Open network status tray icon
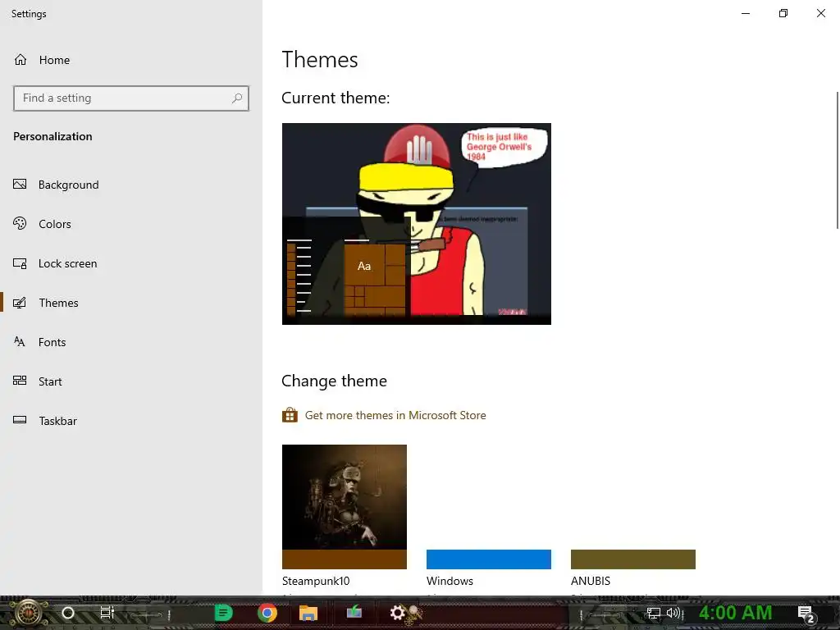This screenshot has width=840, height=630. (x=653, y=613)
